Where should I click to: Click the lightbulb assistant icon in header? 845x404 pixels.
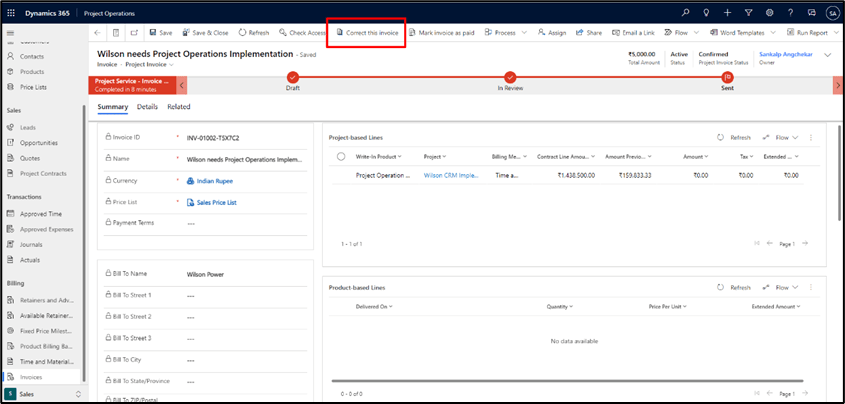[707, 12]
